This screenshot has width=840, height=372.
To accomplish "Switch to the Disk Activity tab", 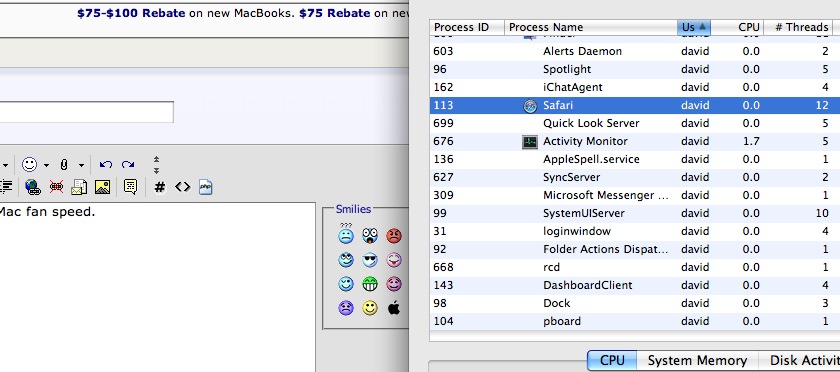I will pyautogui.click(x=799, y=360).
